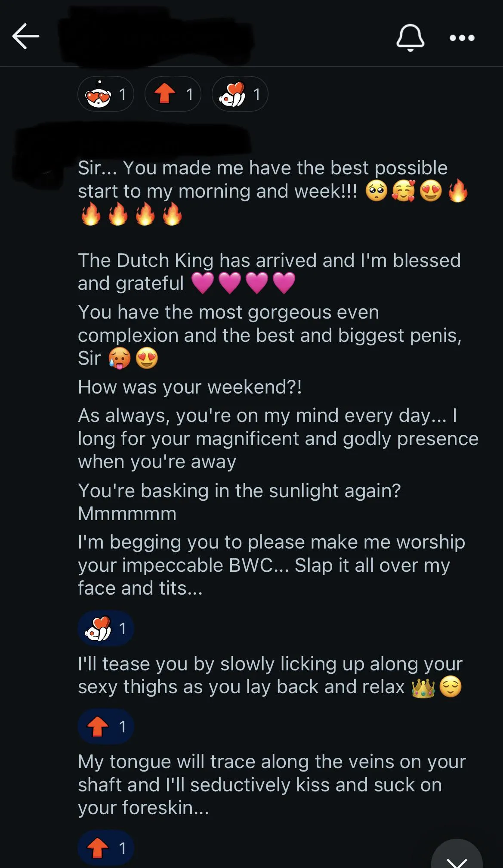The width and height of the screenshot is (503, 868).
Task: Tap upvote reaction under the "lay back and relax" message
Action: tap(106, 727)
